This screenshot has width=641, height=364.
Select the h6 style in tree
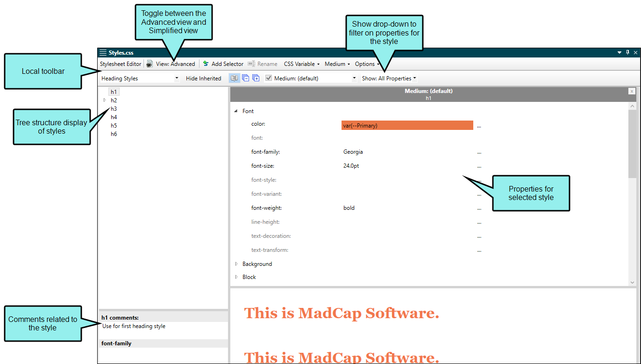114,134
